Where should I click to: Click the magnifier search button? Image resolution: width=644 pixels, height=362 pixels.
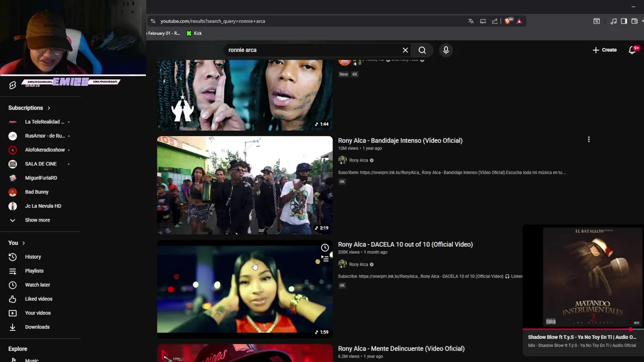pos(422,50)
